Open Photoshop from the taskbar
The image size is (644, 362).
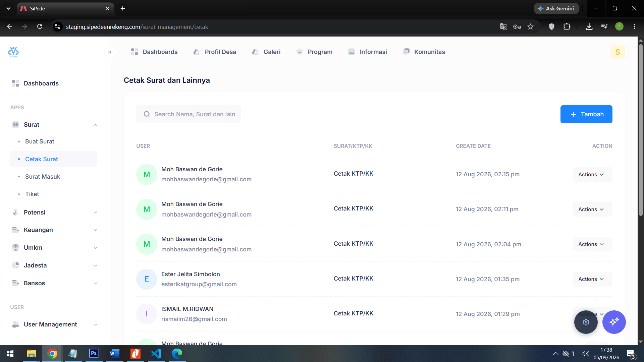click(94, 353)
